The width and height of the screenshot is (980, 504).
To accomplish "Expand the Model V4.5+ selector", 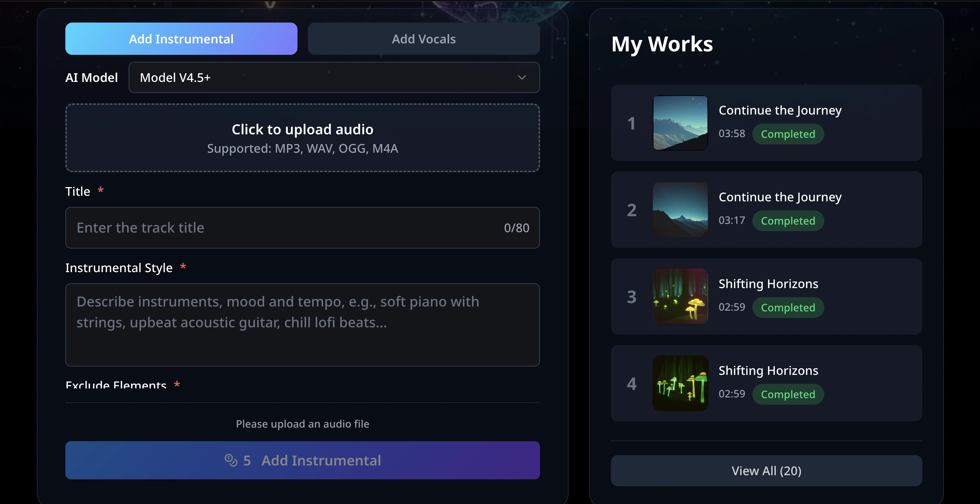I will pyautogui.click(x=334, y=77).
